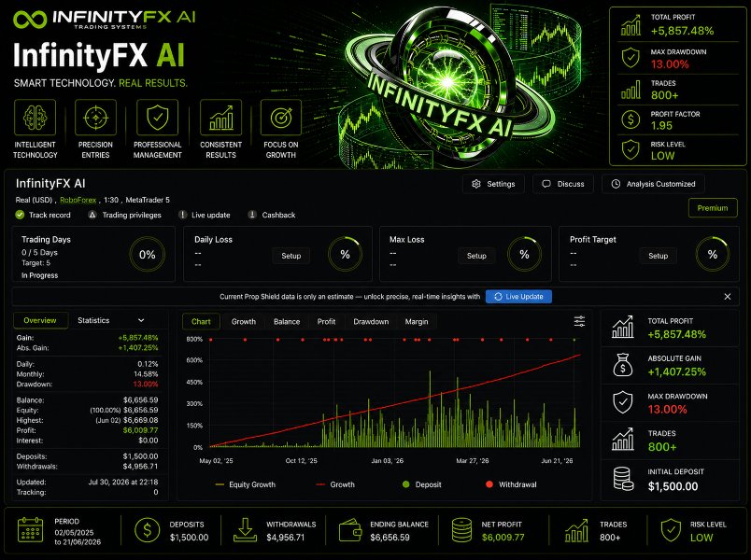Expand the Statistics dropdown
This screenshot has width=751, height=560.
point(111,320)
